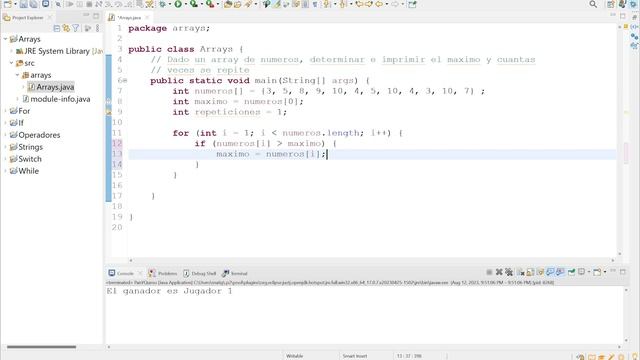Open the New wizard toolbar icon
The image size is (640, 360).
[x=7, y=4]
